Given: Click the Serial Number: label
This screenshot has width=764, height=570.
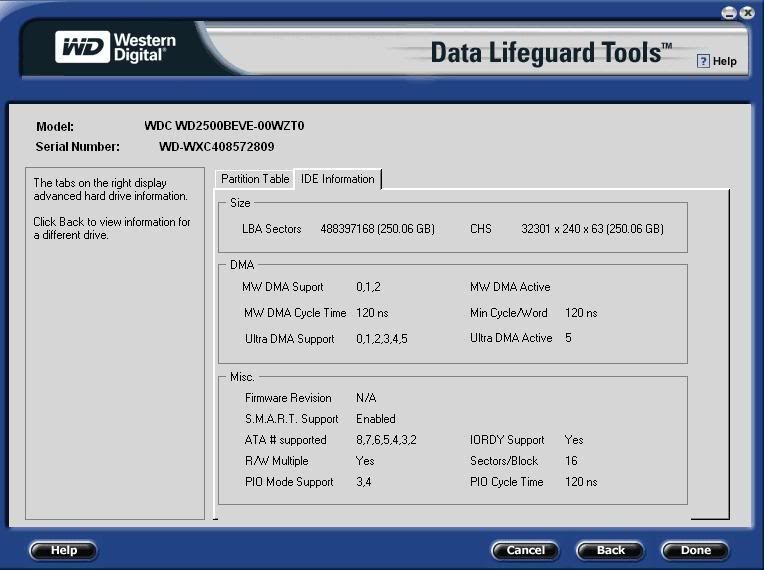Looking at the screenshot, I should (x=77, y=147).
